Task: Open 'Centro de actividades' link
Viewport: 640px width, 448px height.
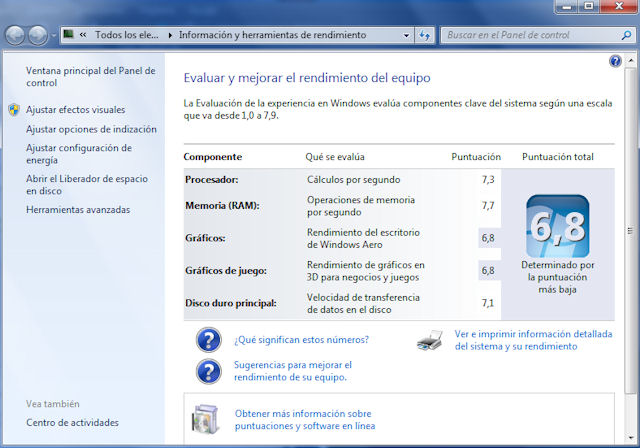Action: [x=72, y=423]
